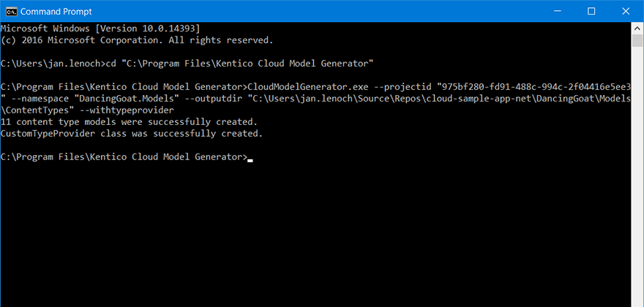This screenshot has width=644, height=307.
Task: Maximize the Command Prompt window
Action: 591,12
